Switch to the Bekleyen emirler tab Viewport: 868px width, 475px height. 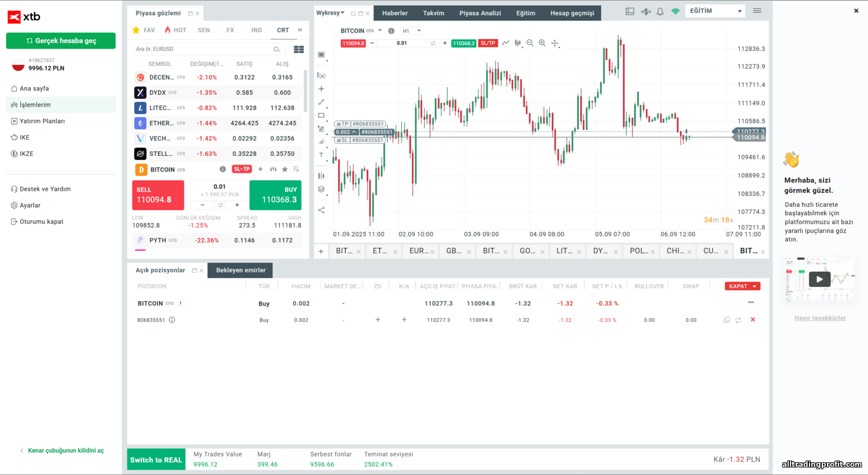tap(241, 271)
